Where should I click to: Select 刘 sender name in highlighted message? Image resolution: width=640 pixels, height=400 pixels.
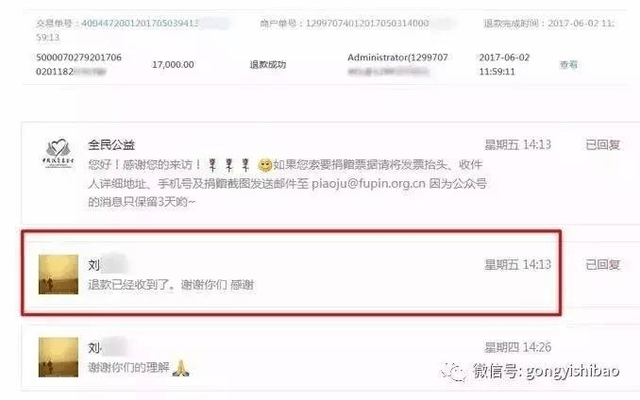click(94, 265)
